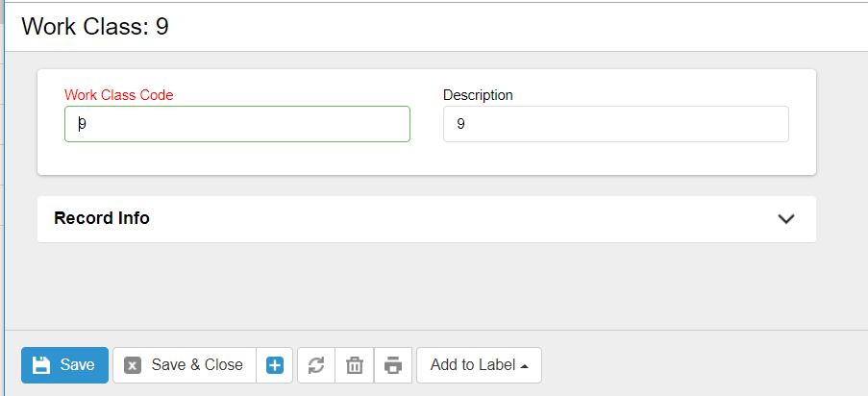Focus the Work Class Code input field

pos(237,124)
